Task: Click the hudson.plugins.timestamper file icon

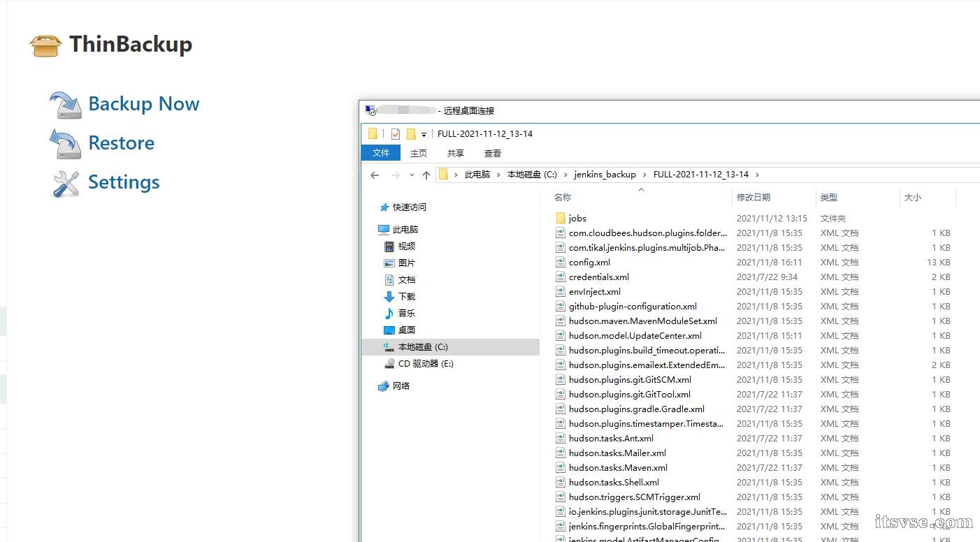Action: (x=560, y=424)
